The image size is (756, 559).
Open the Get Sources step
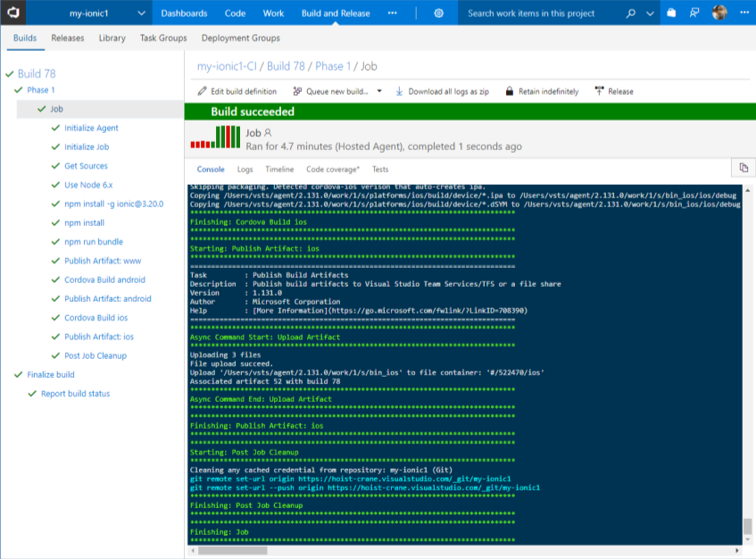point(86,166)
